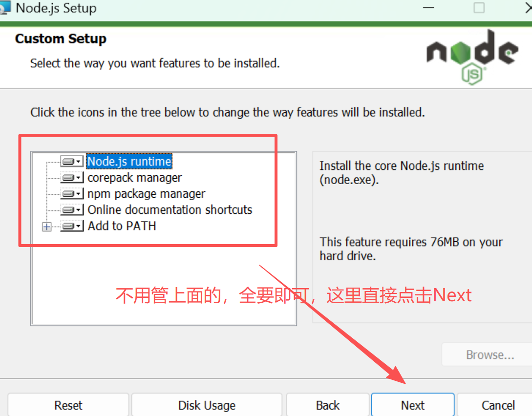
Task: Click the Reset button
Action: (68, 405)
